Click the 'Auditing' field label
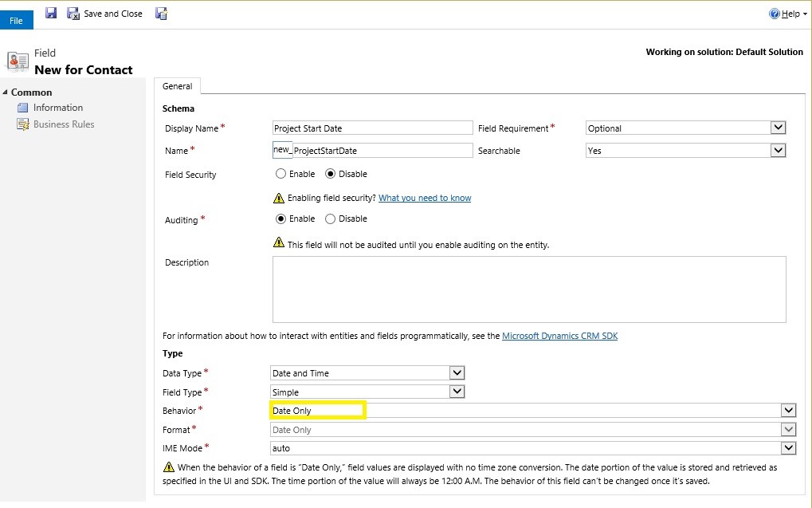 pos(181,220)
